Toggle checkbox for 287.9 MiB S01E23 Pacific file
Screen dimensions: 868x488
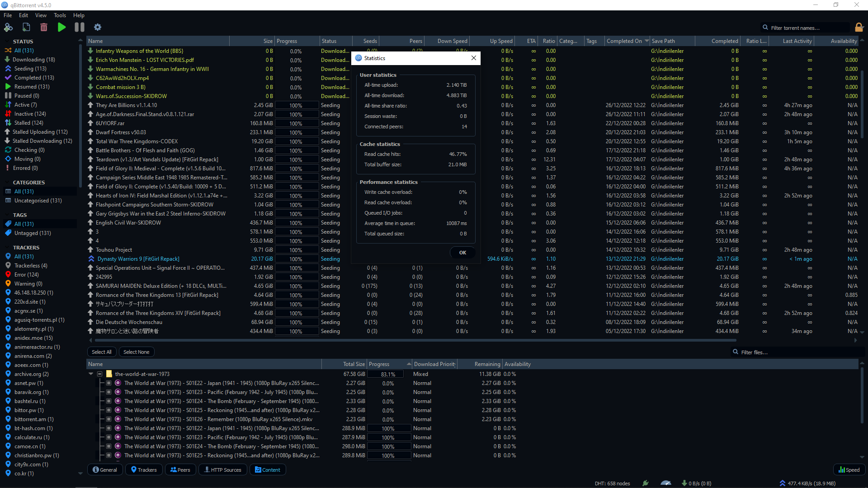pyautogui.click(x=109, y=437)
